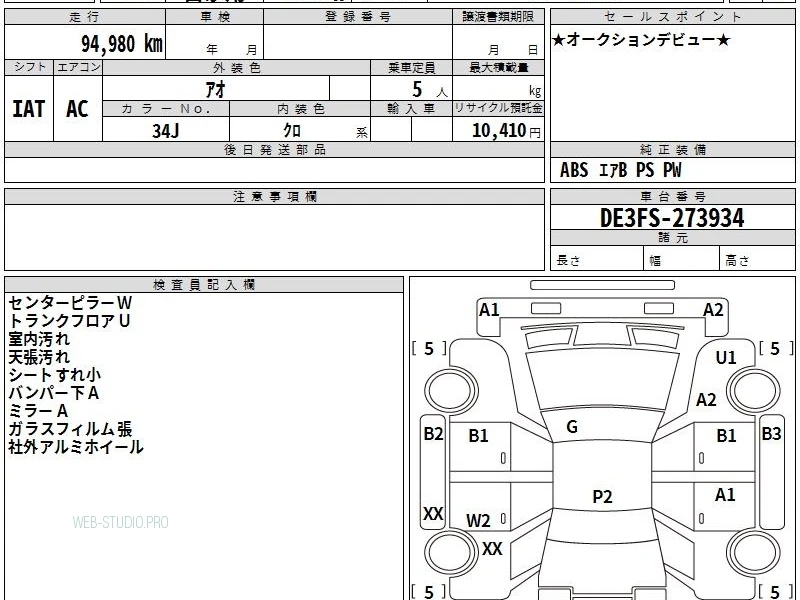800x600 pixels.
Task: Click the inspector note ミラーA
Action: click(38, 411)
